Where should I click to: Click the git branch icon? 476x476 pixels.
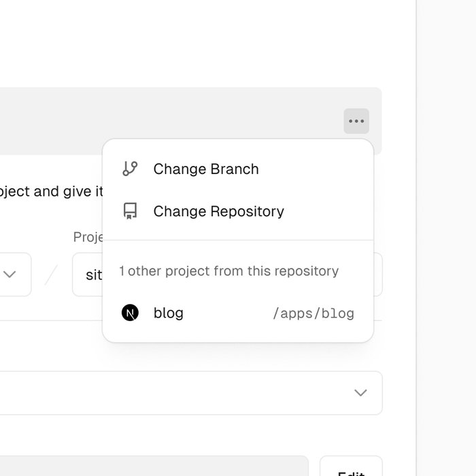click(130, 169)
